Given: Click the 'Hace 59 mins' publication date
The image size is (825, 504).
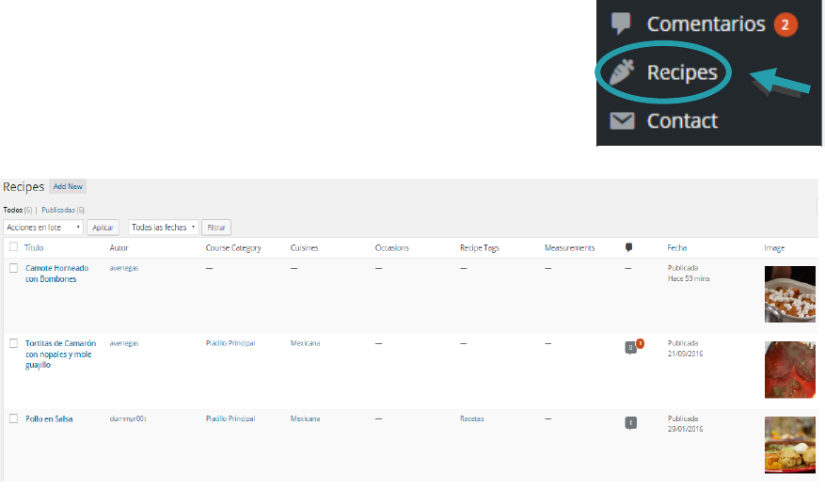Looking at the screenshot, I should [689, 279].
